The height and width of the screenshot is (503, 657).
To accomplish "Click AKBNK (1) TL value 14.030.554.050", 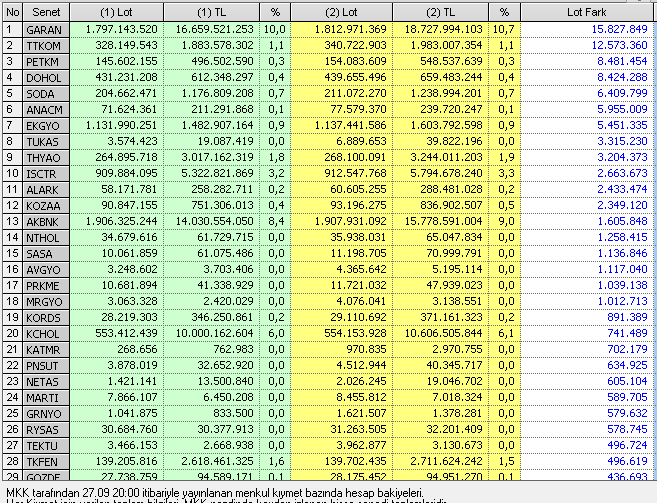I will point(215,221).
